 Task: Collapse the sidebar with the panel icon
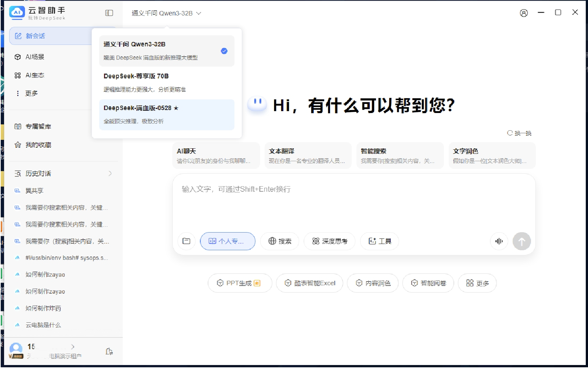pos(109,13)
